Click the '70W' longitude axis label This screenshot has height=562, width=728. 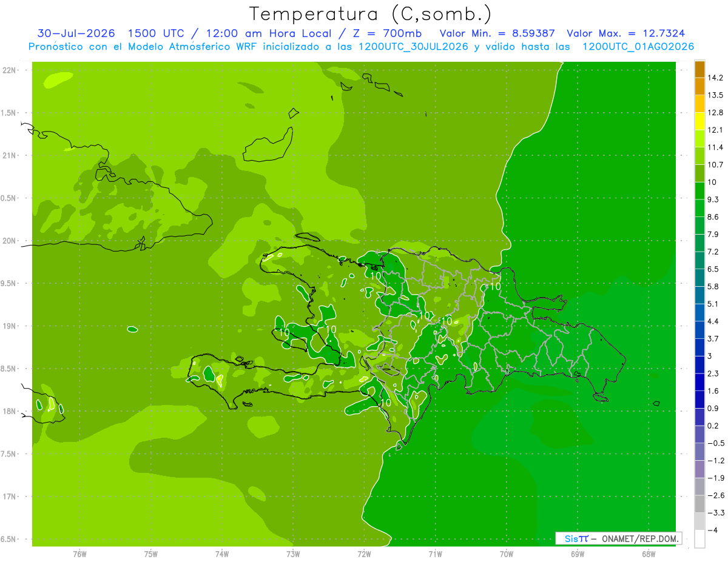[x=506, y=554]
